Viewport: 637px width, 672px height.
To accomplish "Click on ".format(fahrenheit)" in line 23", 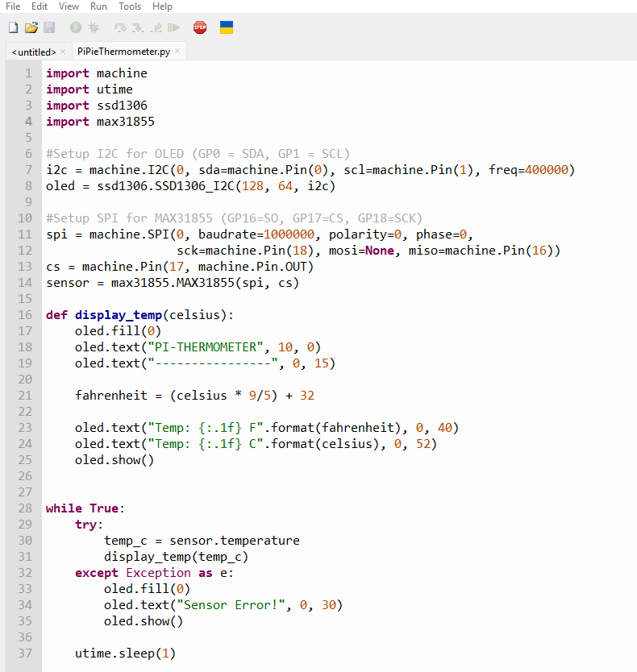I will (x=332, y=428).
